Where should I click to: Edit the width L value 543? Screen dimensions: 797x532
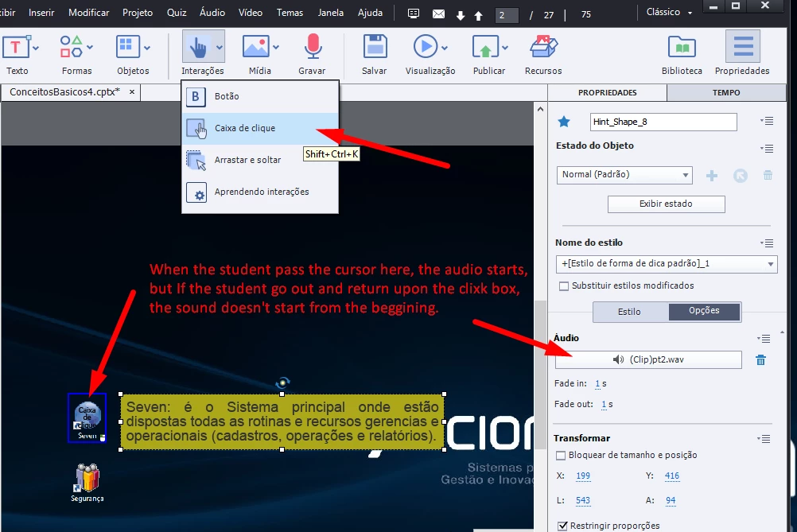pos(583,500)
